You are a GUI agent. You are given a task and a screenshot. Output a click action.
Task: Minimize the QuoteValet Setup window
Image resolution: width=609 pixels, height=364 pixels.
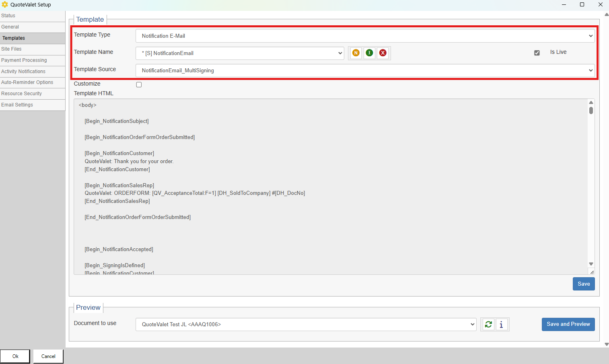pos(564,4)
